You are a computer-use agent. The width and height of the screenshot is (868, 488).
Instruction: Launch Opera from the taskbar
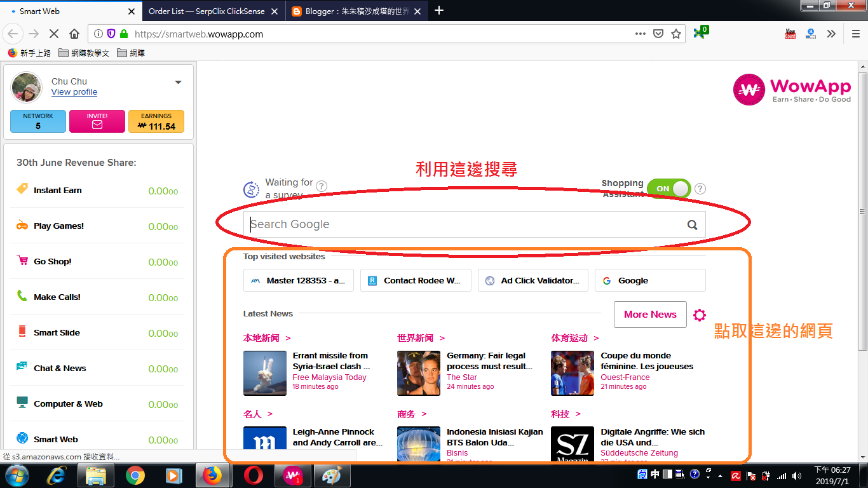pos(254,475)
